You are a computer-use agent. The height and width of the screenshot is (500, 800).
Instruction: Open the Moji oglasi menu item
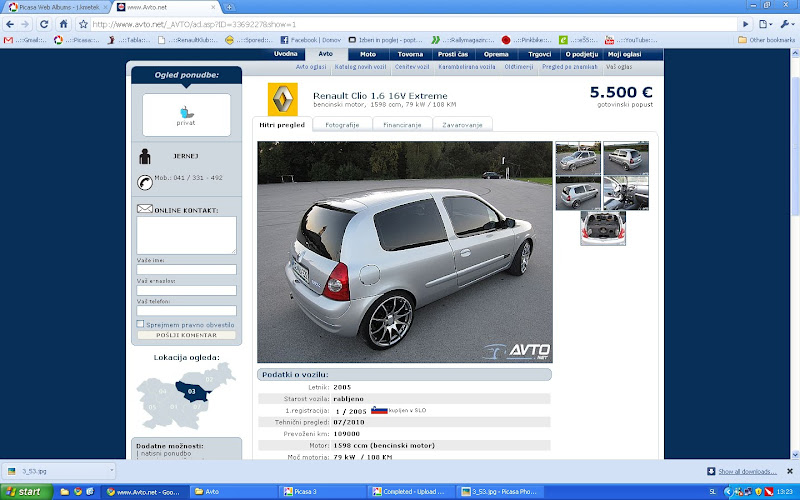[624, 54]
